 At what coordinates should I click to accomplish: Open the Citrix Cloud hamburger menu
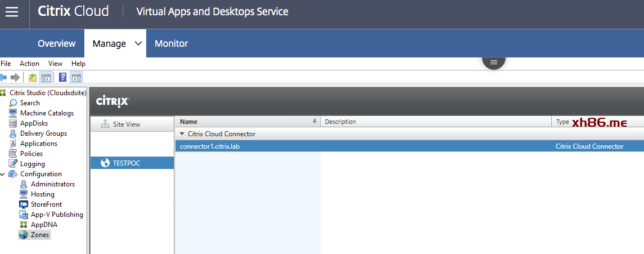click(11, 12)
